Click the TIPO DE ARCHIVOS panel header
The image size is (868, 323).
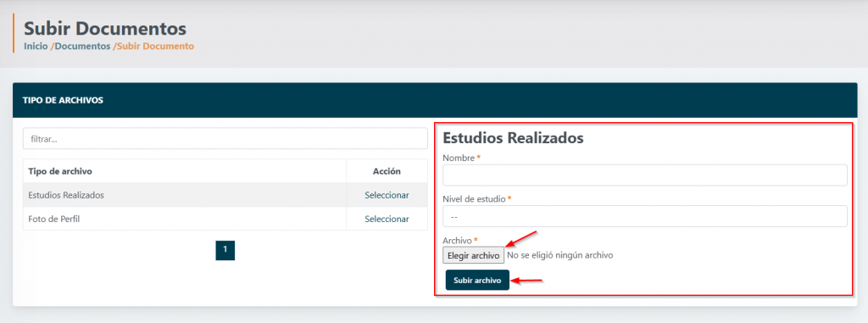click(x=435, y=100)
